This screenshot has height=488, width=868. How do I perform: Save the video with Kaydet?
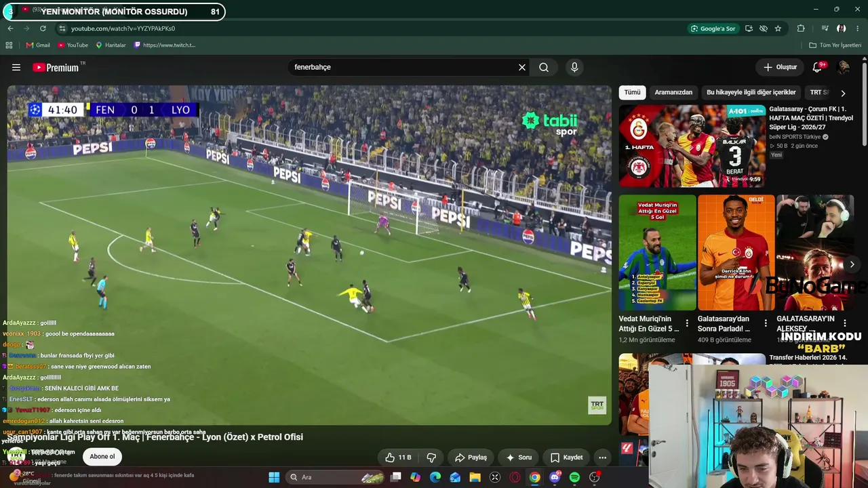566,457
